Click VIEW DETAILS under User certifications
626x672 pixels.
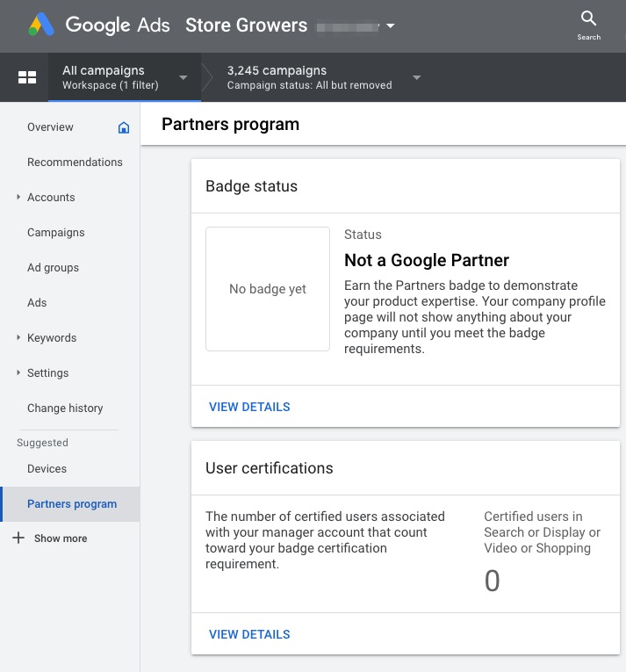point(249,634)
